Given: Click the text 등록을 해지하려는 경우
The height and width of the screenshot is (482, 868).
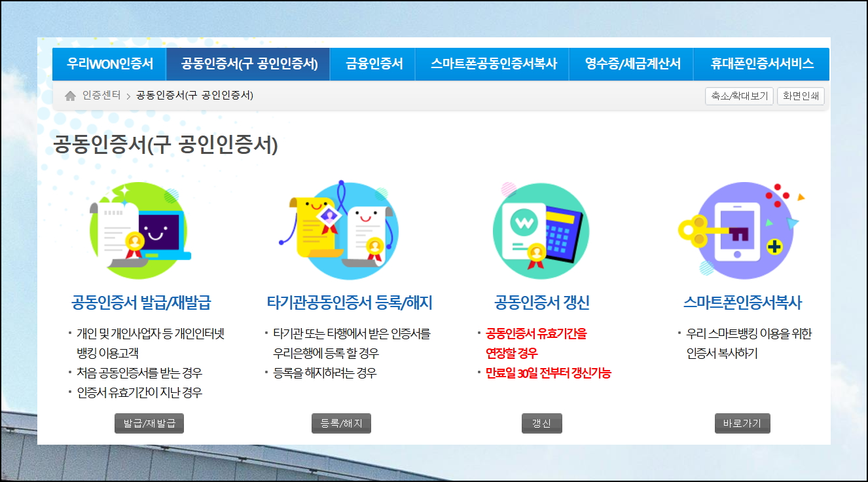Looking at the screenshot, I should pos(325,373).
